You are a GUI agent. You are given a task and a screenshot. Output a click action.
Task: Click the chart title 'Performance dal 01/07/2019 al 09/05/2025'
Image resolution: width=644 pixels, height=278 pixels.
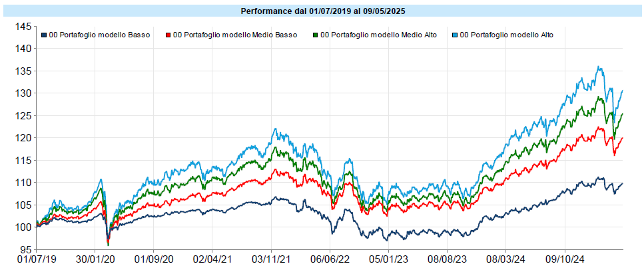(x=323, y=11)
